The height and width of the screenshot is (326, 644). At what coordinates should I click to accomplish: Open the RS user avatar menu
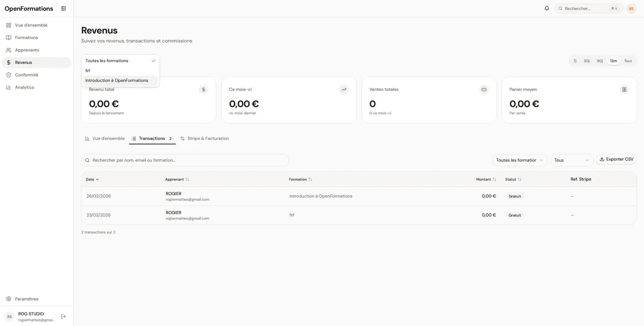pyautogui.click(x=631, y=8)
